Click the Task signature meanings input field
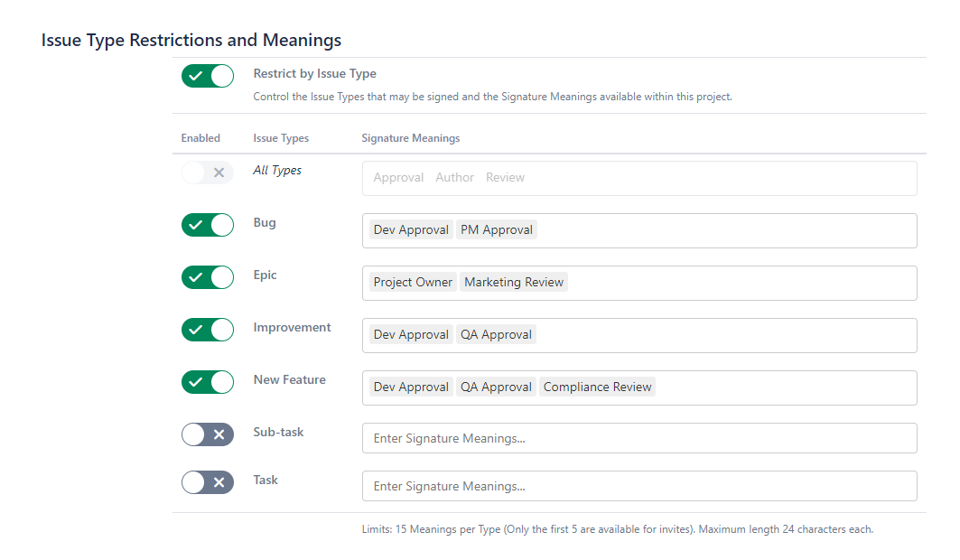 [x=638, y=486]
